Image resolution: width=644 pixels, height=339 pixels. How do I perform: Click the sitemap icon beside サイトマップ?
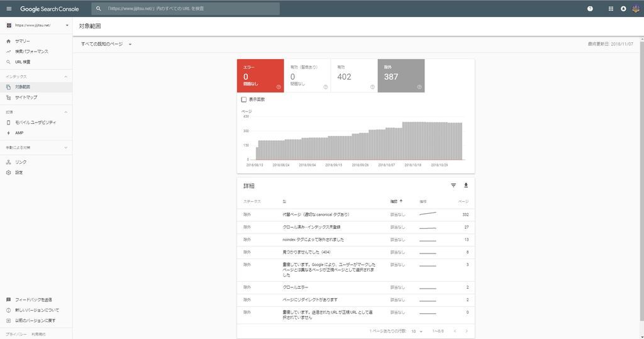coord(8,97)
